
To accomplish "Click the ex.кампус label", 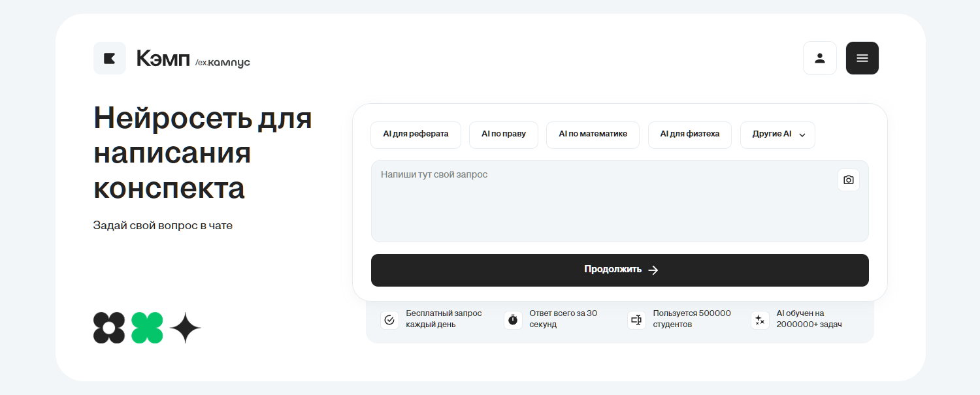I will tap(223, 63).
